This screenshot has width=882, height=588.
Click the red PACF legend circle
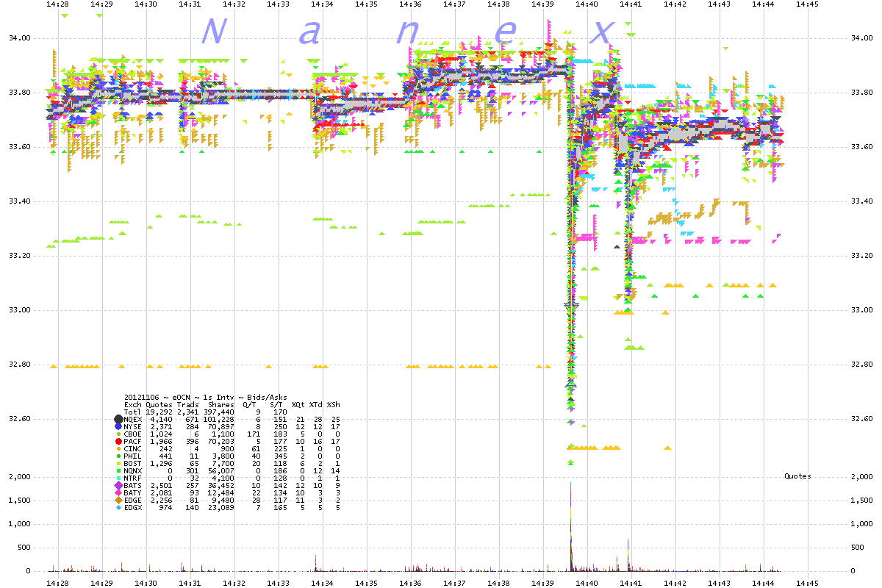[118, 441]
